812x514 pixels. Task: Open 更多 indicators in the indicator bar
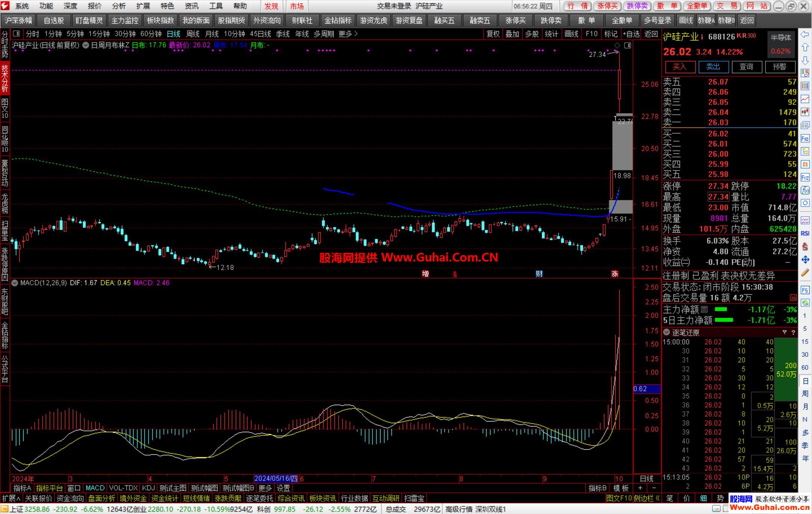pos(265,488)
